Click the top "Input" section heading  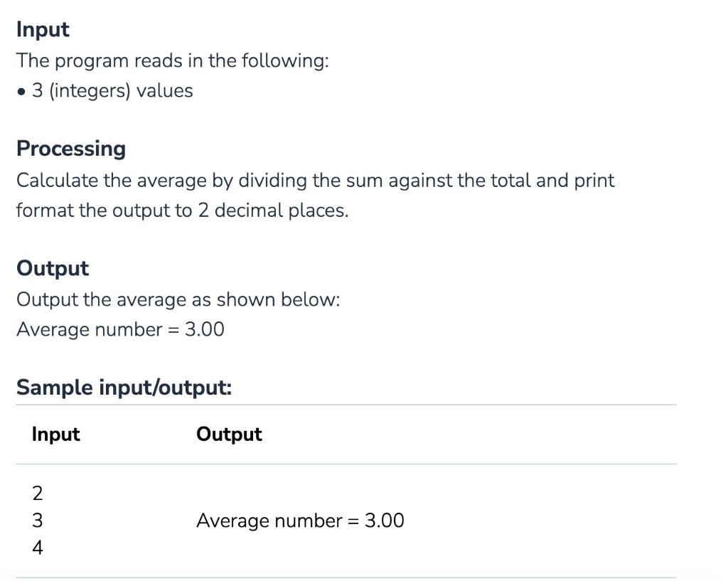[x=43, y=30]
